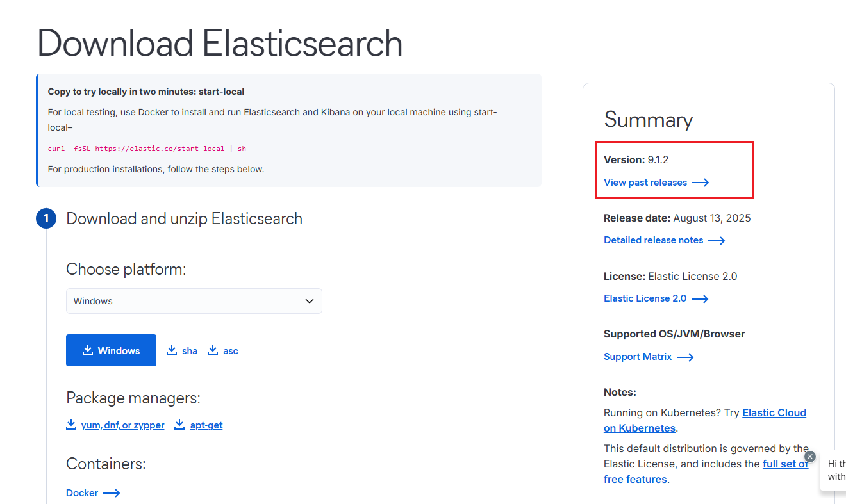The image size is (846, 504).
Task: Click the curl start-local command text
Action: click(x=147, y=149)
